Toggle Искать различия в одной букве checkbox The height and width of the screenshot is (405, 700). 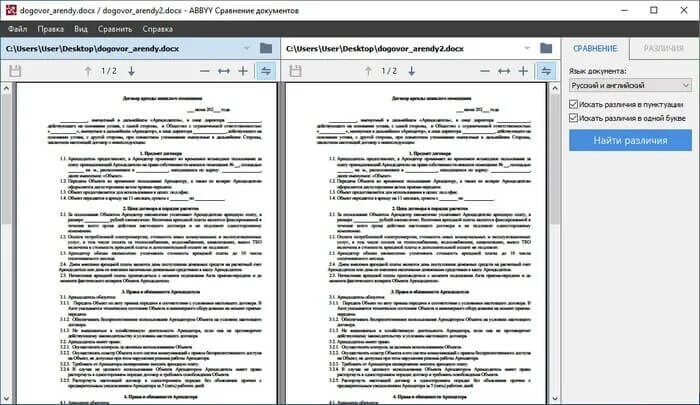pos(574,118)
